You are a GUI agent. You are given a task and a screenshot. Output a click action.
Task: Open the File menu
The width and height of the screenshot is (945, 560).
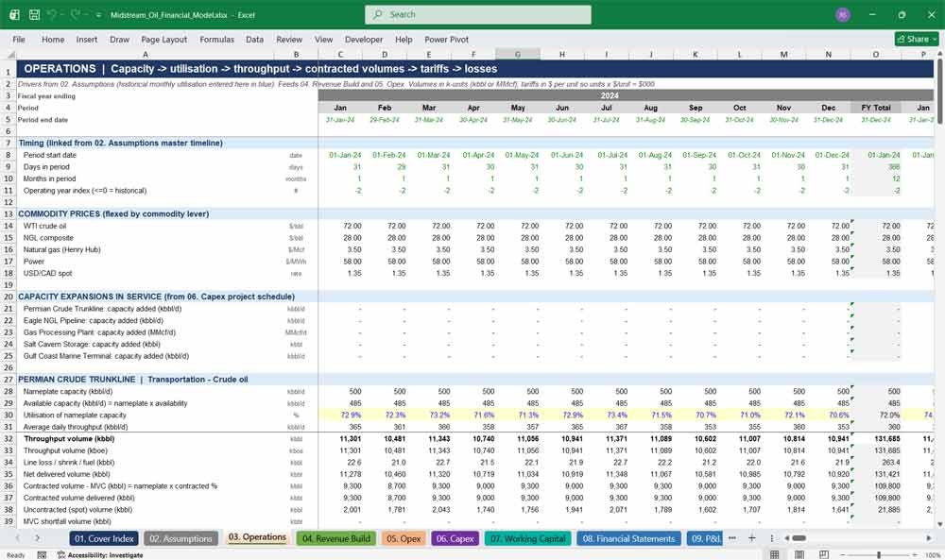coord(19,39)
